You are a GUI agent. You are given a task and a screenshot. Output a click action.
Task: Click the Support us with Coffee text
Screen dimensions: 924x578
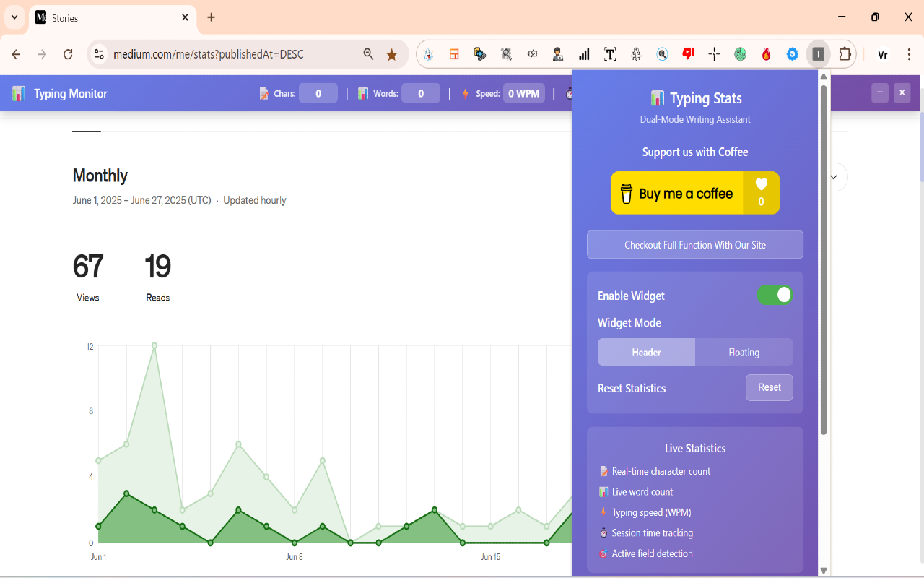click(x=695, y=152)
